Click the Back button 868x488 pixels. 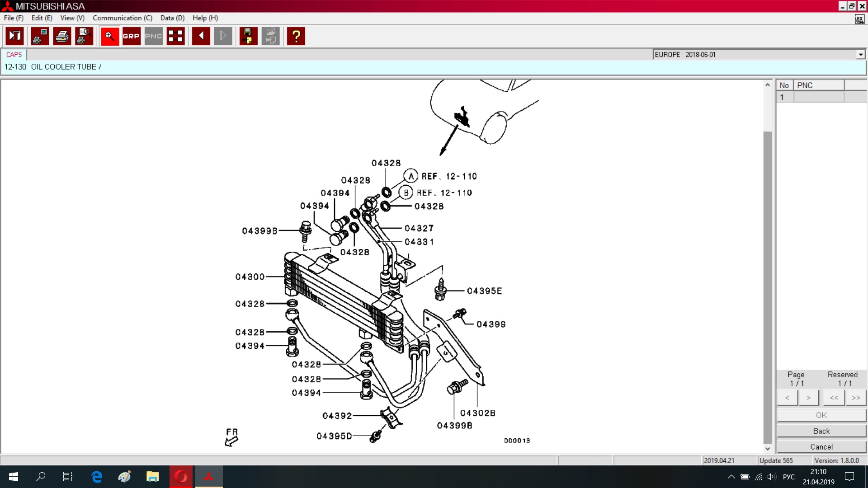pos(821,431)
